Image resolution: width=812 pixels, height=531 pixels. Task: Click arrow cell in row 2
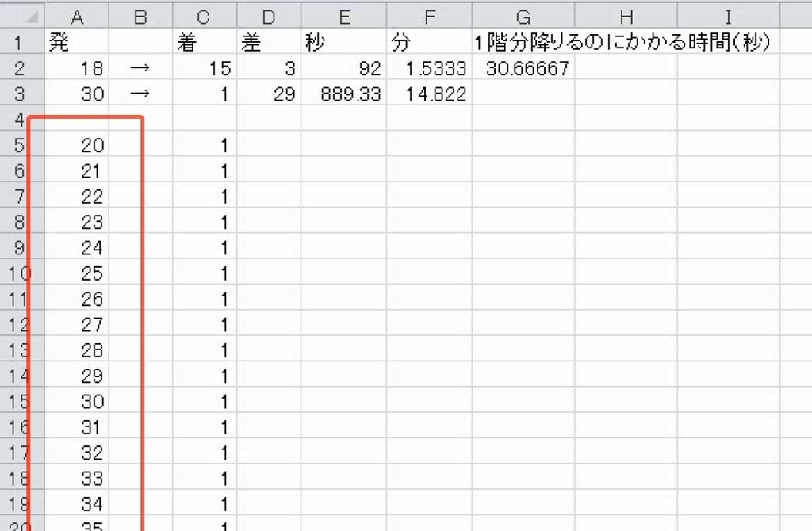pos(140,67)
